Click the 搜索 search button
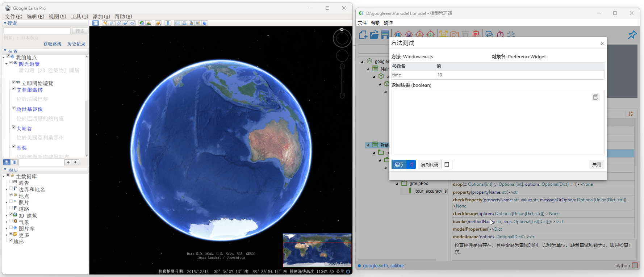Image resolution: width=644 pixels, height=277 pixels. pyautogui.click(x=80, y=31)
